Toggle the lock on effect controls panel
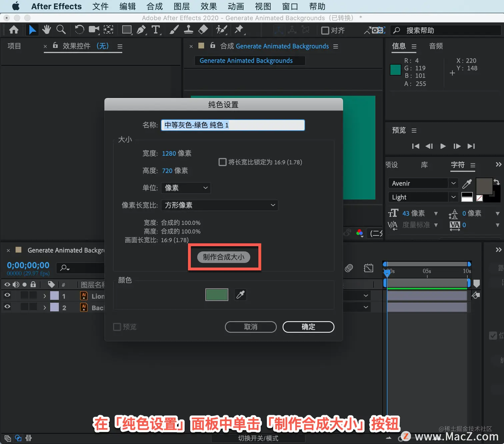Screen dimensions: 504x444 tap(55, 45)
